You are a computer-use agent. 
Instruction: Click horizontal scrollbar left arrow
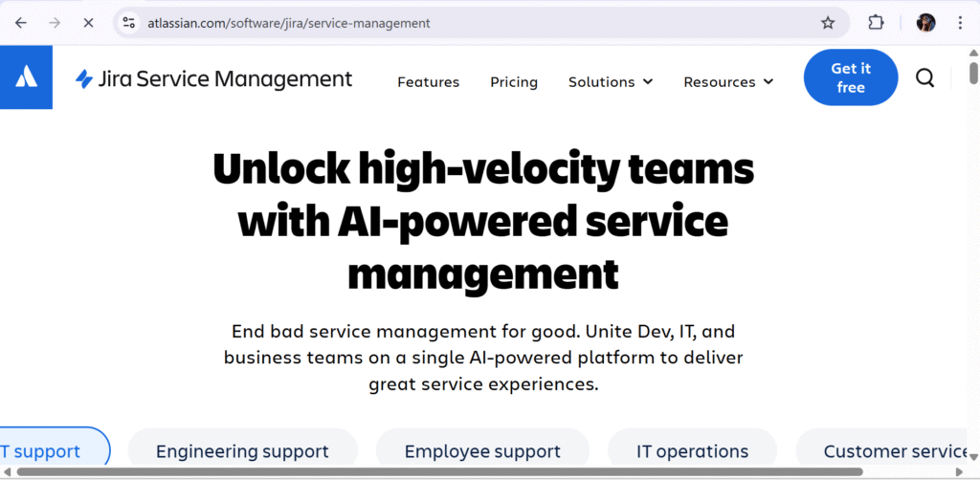(x=7, y=472)
